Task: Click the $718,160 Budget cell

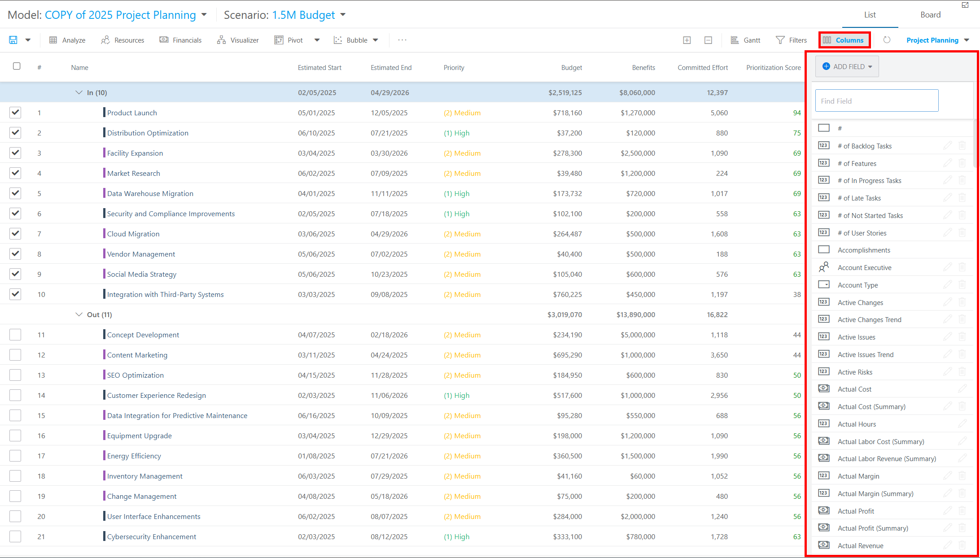Action: (567, 113)
